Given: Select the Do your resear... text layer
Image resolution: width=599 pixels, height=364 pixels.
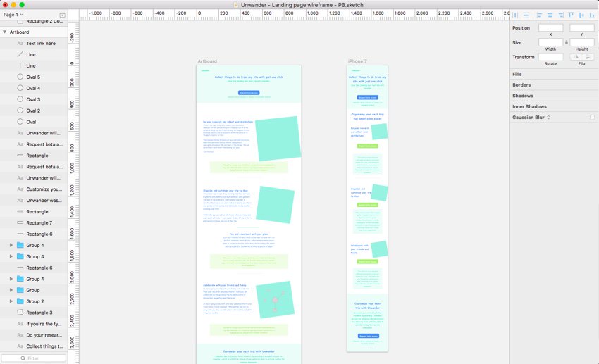Looking at the screenshot, I should point(34,335).
